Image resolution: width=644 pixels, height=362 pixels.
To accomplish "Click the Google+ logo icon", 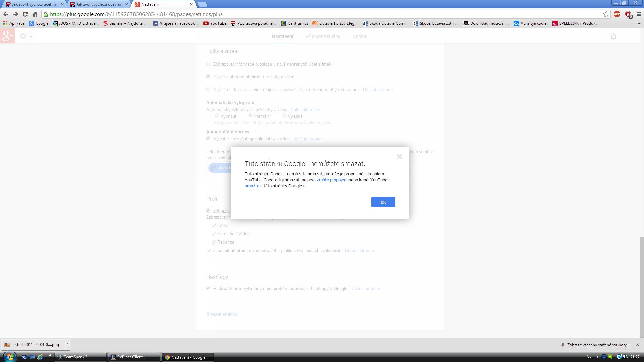I will tap(7, 36).
